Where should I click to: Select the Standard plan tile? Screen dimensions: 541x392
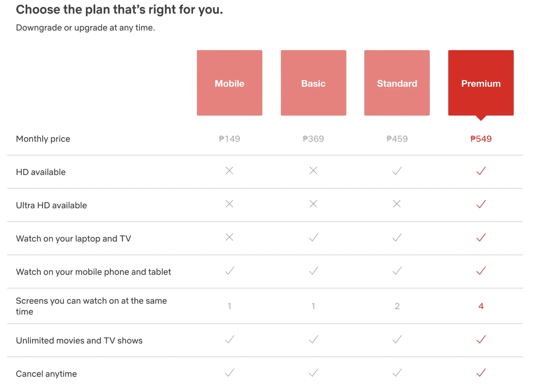(x=397, y=83)
